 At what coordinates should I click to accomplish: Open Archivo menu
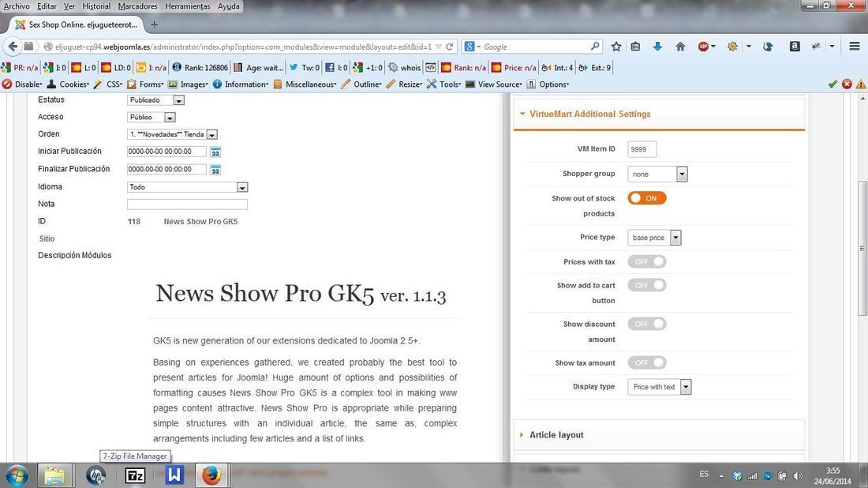pos(17,6)
